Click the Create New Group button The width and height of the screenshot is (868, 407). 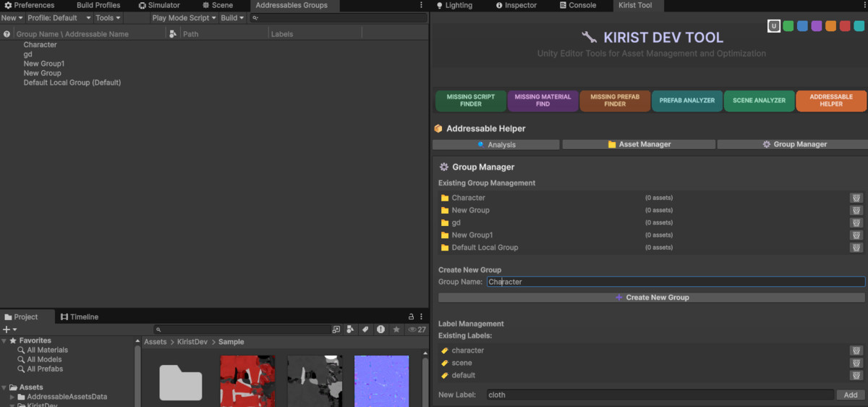pyautogui.click(x=652, y=298)
